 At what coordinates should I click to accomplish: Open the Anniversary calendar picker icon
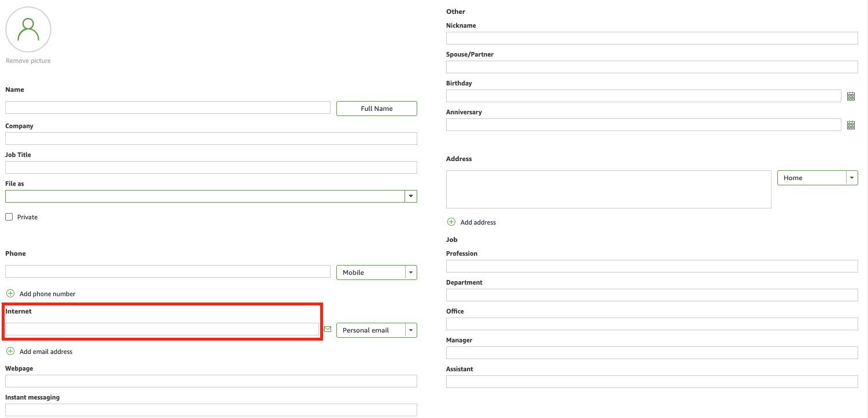coord(851,125)
